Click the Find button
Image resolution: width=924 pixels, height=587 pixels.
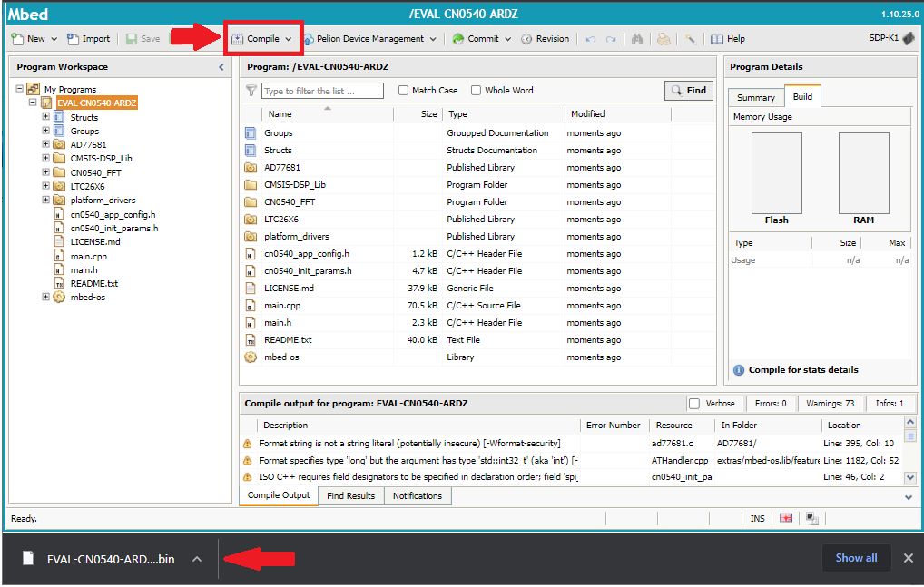[x=688, y=91]
